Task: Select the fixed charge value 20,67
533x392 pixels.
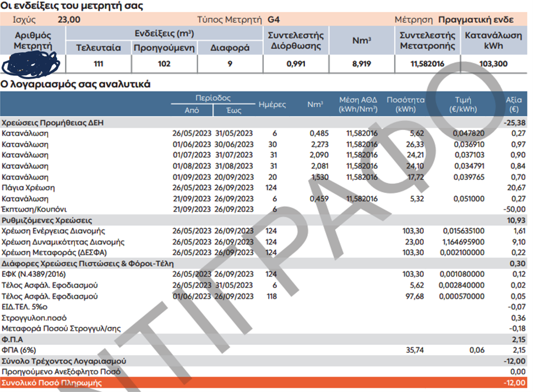Action: click(516, 188)
